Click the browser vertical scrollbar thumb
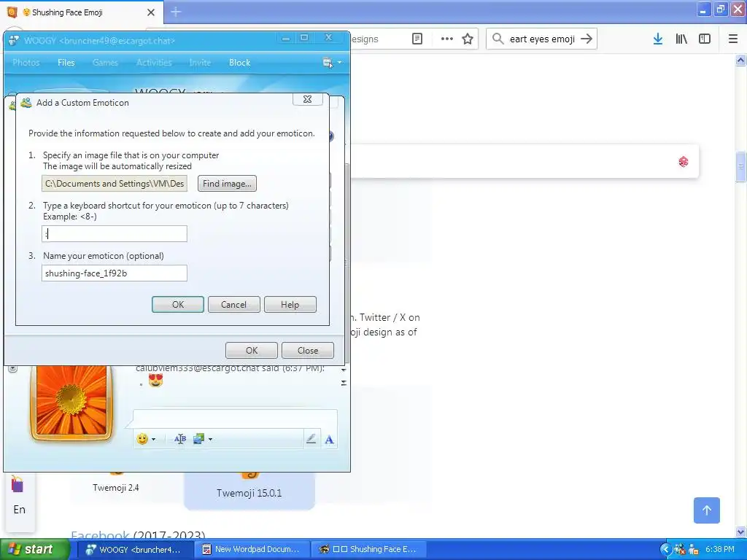The image size is (747, 560). coord(740,167)
